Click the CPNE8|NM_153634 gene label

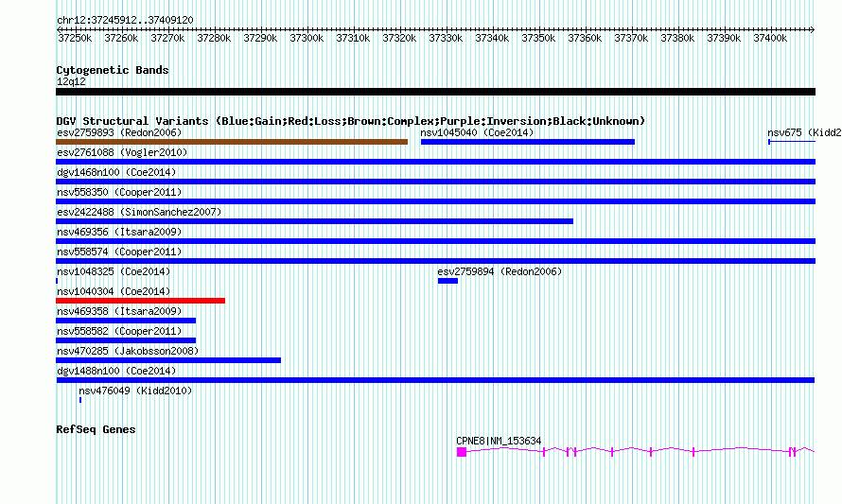coord(499,442)
